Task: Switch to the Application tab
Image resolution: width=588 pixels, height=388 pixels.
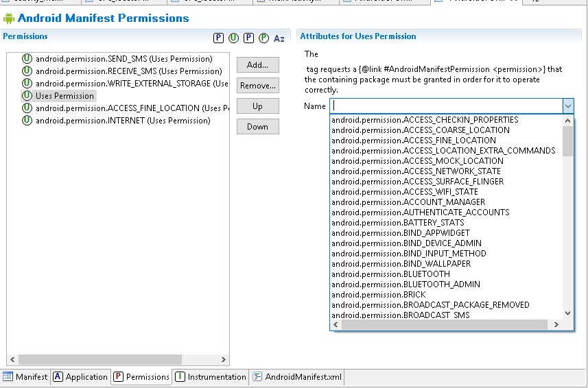Action: [80, 376]
